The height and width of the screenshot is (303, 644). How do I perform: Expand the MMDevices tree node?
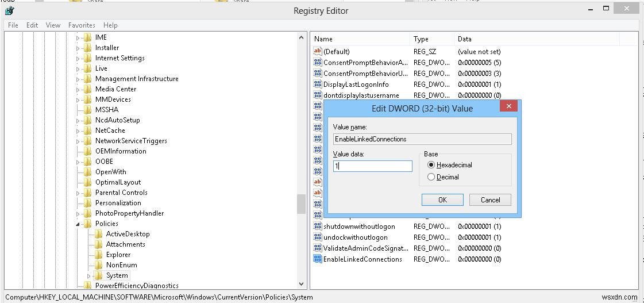click(78, 99)
